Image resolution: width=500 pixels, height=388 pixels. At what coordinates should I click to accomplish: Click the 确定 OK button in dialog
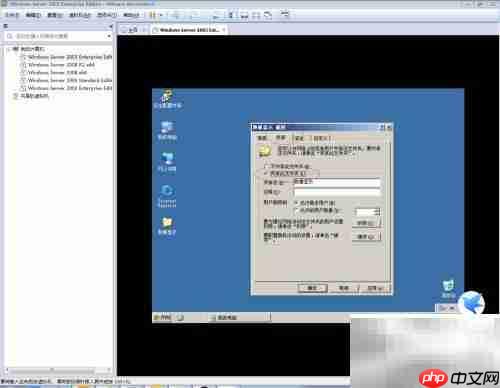pos(312,288)
